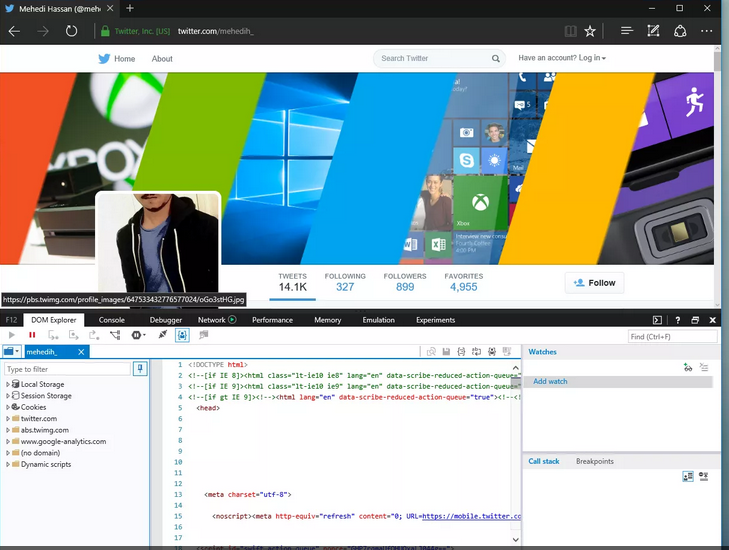The height and width of the screenshot is (550, 729).
Task: Click the Share icon in Edge toolbar
Action: 680,31
